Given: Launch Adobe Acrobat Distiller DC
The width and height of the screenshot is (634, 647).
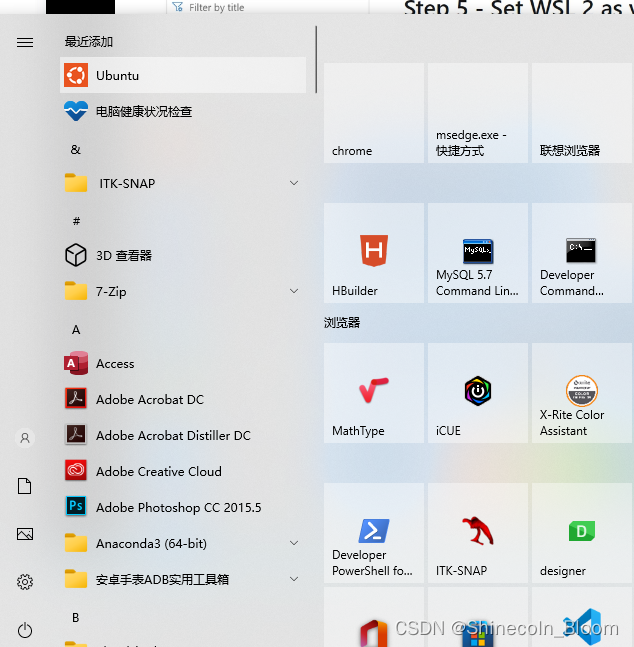Looking at the screenshot, I should [183, 435].
